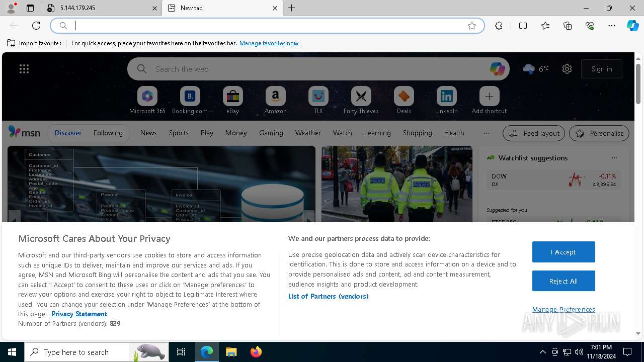The width and height of the screenshot is (644, 362).
Task: Click I Accept on privacy banner
Action: [563, 252]
